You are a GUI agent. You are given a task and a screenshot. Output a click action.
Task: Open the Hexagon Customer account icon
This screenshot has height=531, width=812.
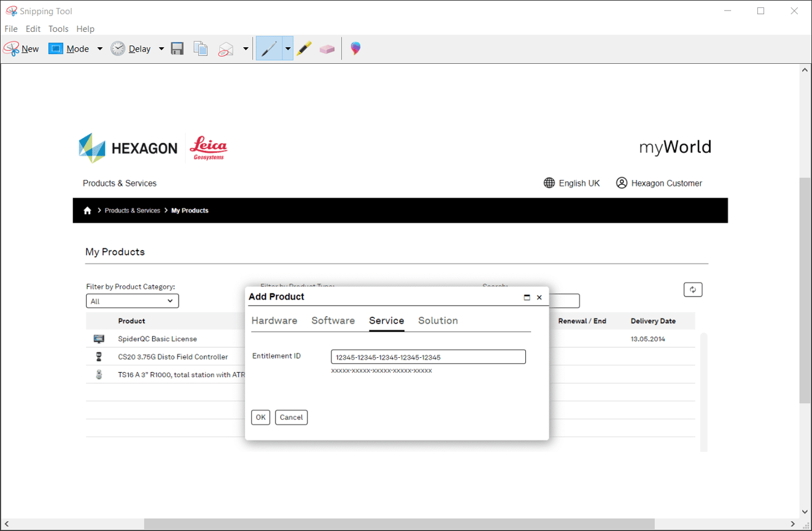[x=621, y=182]
